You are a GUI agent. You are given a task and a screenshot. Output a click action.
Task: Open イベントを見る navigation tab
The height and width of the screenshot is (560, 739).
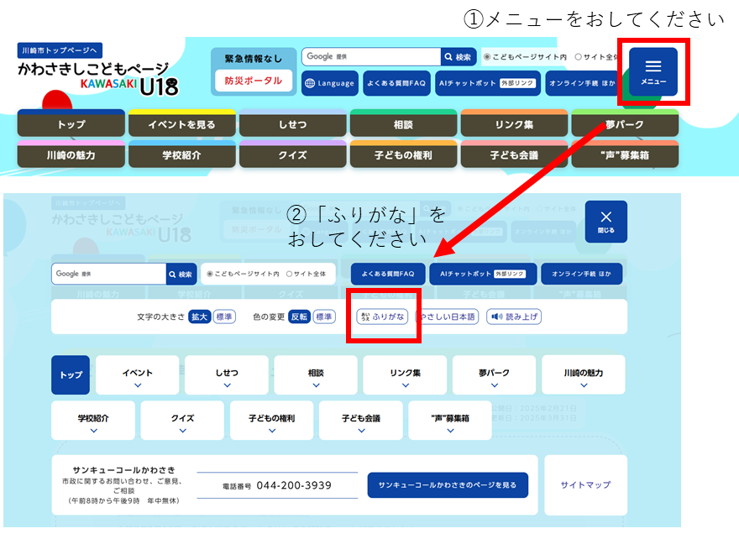click(182, 123)
